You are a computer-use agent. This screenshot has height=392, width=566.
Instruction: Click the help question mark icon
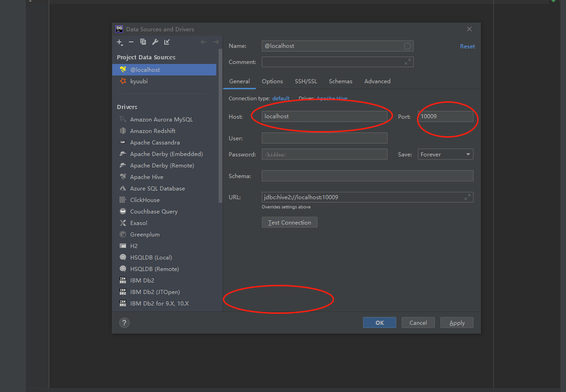124,323
